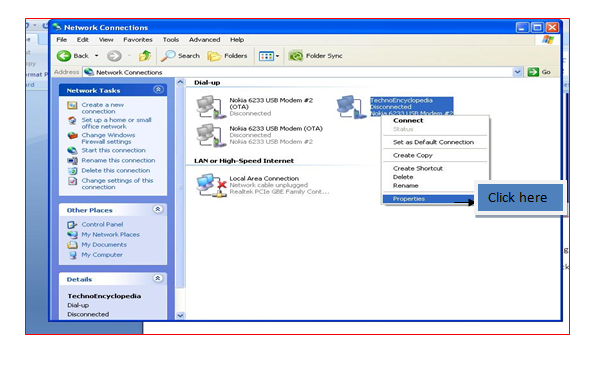Viewport: 603px width, 368px height.
Task: Collapse the Other Places panel
Action: point(158,209)
